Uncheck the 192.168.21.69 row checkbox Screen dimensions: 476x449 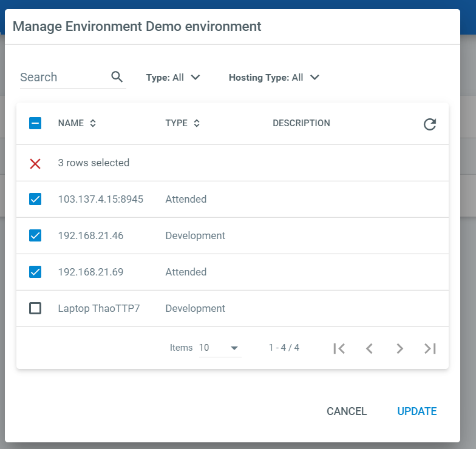pyautogui.click(x=35, y=272)
